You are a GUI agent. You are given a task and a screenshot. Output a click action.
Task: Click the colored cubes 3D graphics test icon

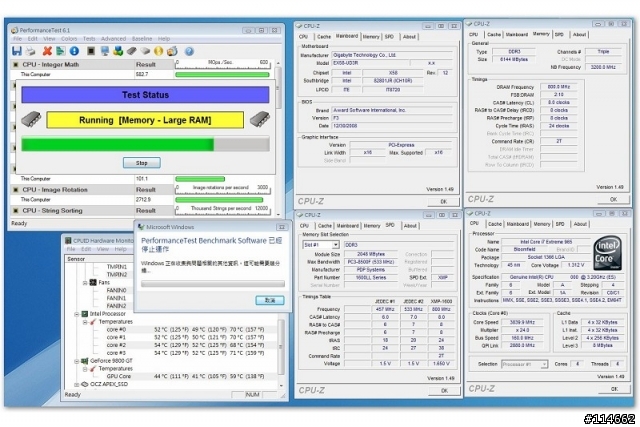(118, 51)
